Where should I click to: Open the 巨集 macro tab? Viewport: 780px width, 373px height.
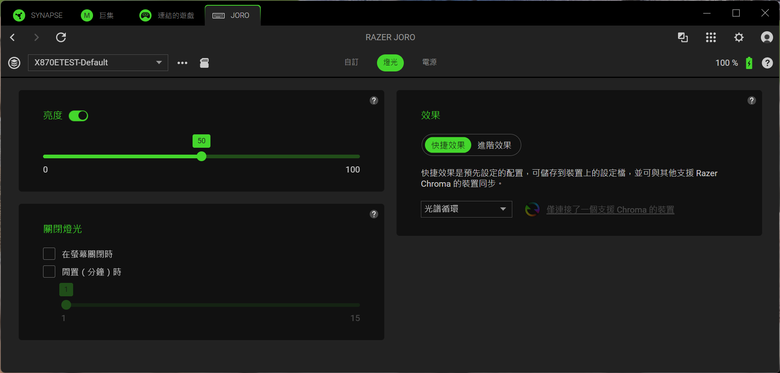tap(98, 15)
